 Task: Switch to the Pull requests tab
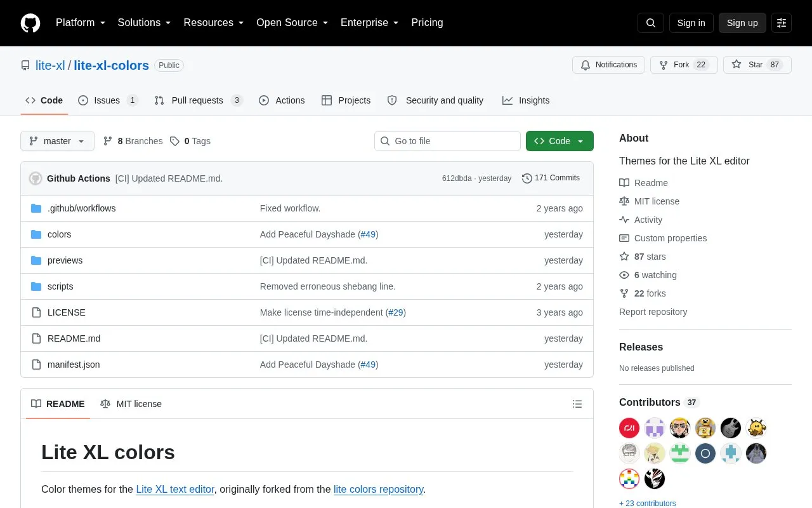coord(199,100)
